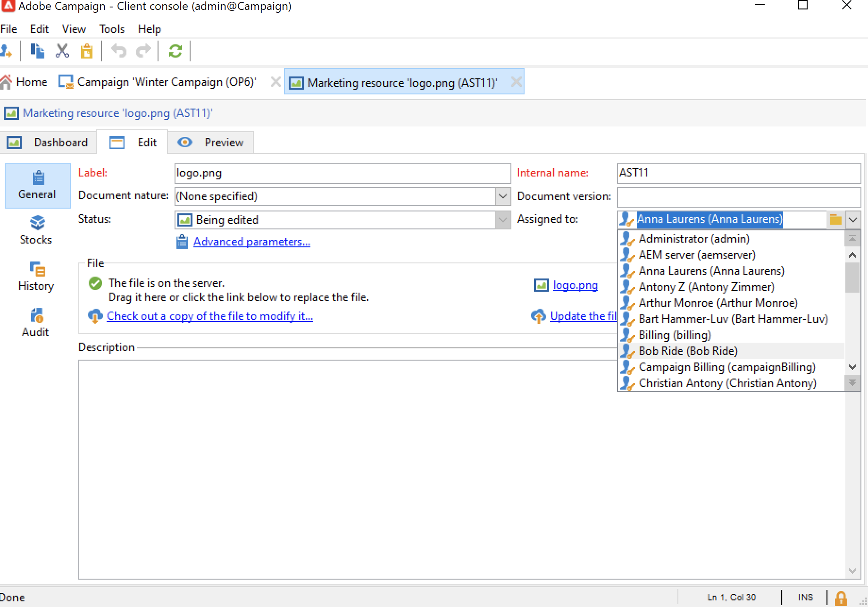Image resolution: width=868 pixels, height=607 pixels.
Task: Close the Winter Campaign tab
Action: point(275,82)
